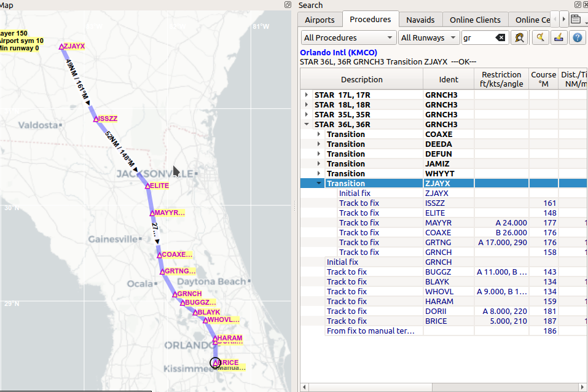Open the All Runways filter dropdown
This screenshot has height=392, width=588.
[429, 37]
